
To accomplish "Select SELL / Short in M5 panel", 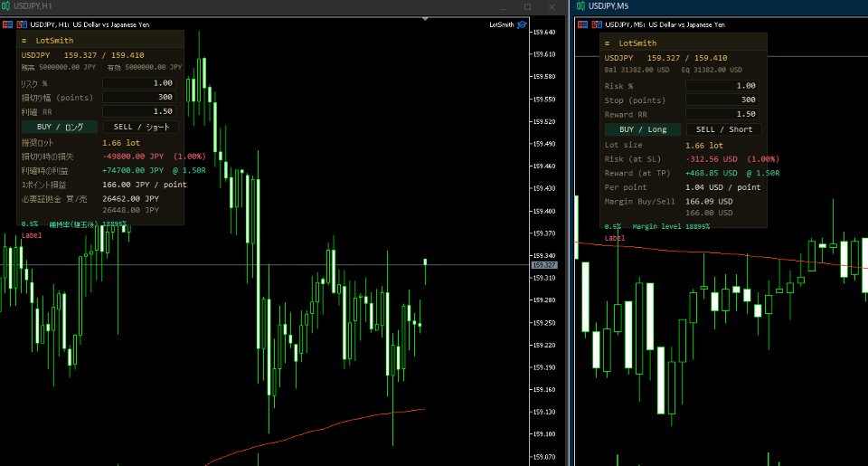I will point(724,129).
